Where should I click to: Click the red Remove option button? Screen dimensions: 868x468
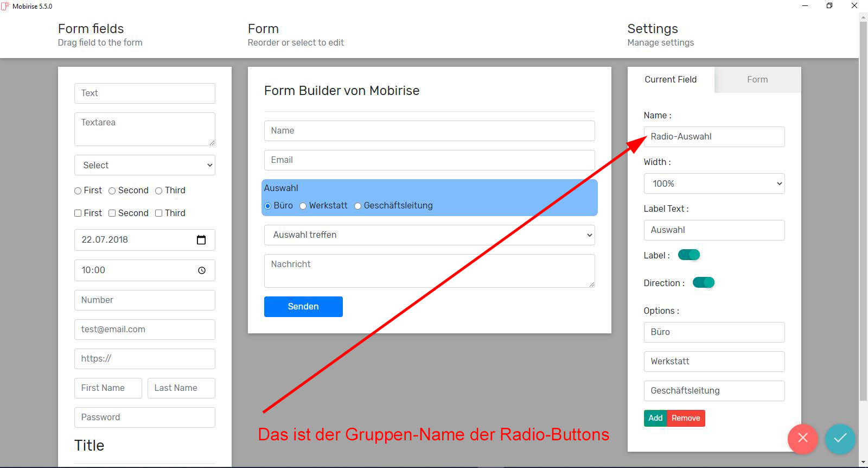pos(686,418)
